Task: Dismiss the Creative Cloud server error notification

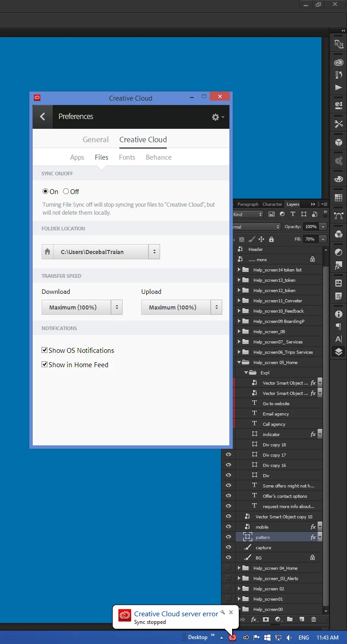Action: coord(231,612)
